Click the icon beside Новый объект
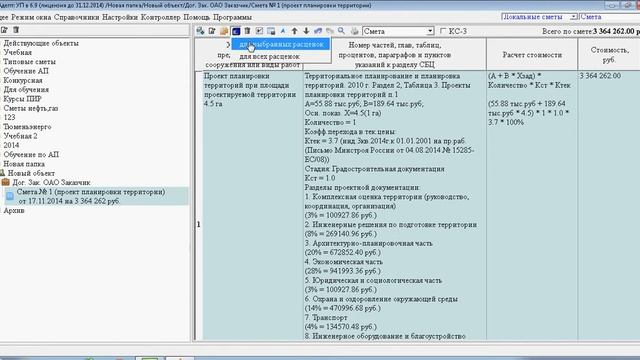 (x=2, y=173)
